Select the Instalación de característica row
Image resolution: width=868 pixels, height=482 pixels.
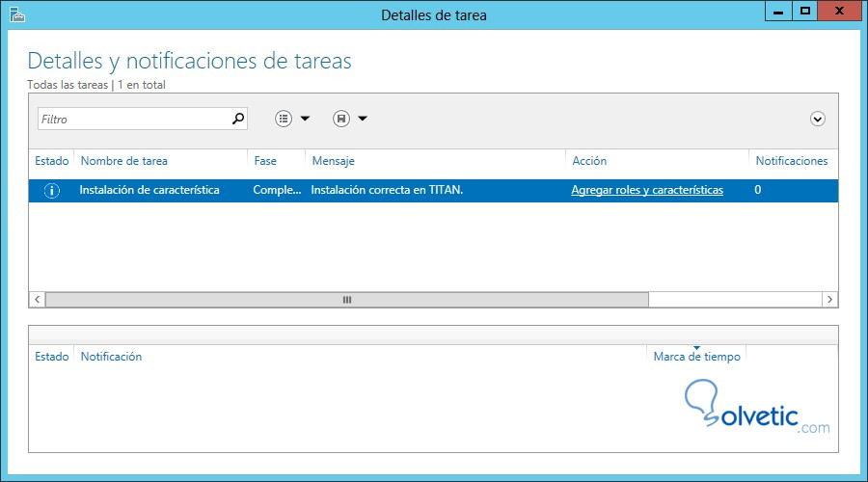433,190
